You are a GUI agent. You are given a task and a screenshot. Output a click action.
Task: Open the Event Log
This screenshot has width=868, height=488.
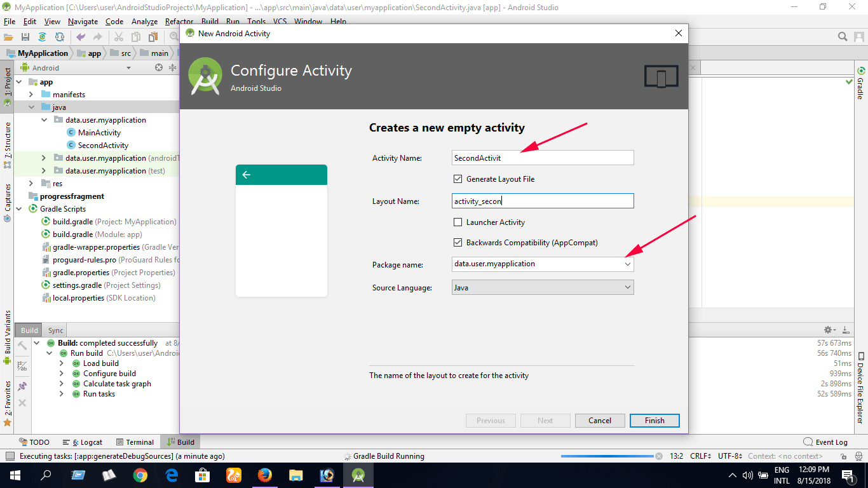pyautogui.click(x=825, y=442)
